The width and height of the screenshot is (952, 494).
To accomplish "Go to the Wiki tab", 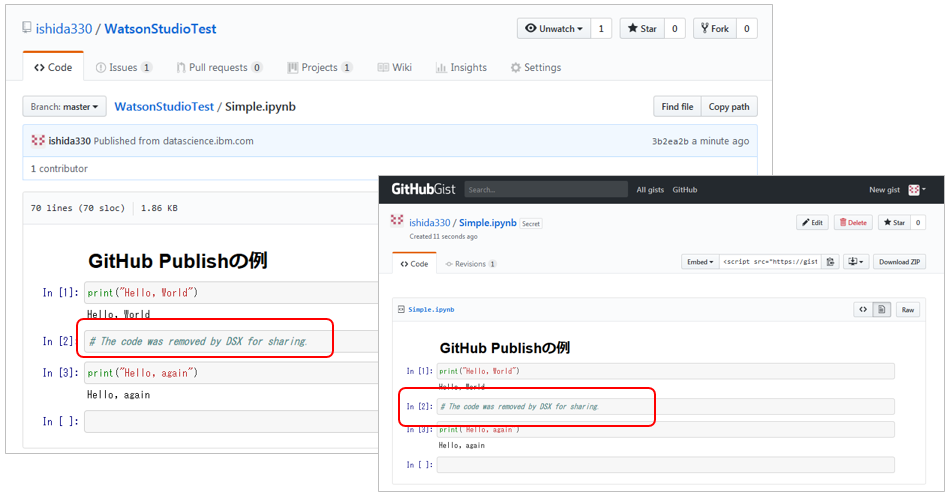I will pyautogui.click(x=395, y=67).
